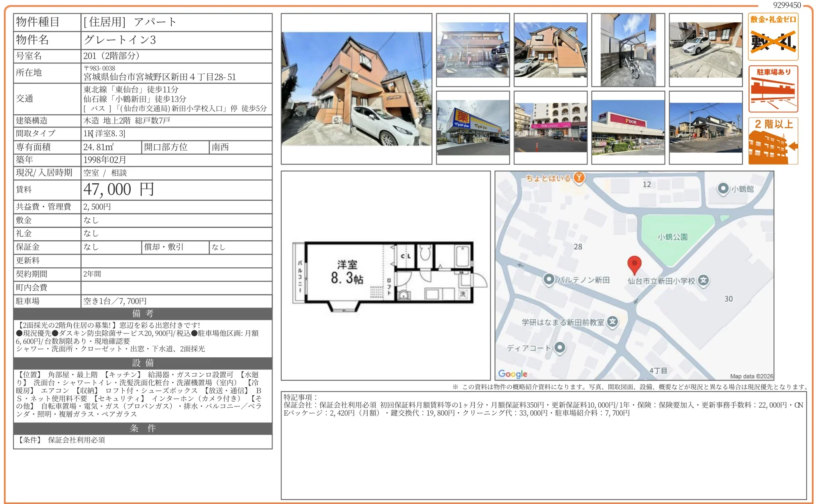Click the contract period 2年間
This screenshot has height=504, width=819.
pos(92,274)
